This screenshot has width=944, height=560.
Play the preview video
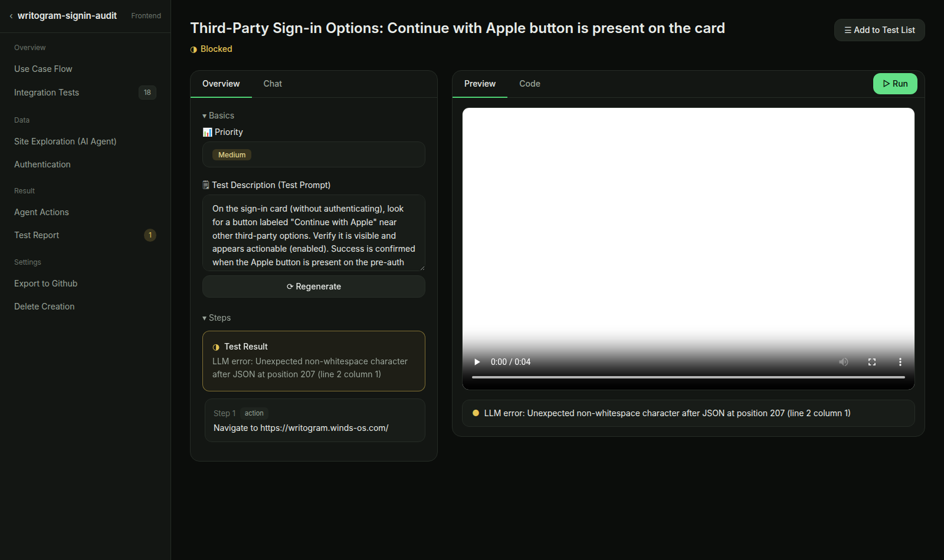click(x=477, y=362)
